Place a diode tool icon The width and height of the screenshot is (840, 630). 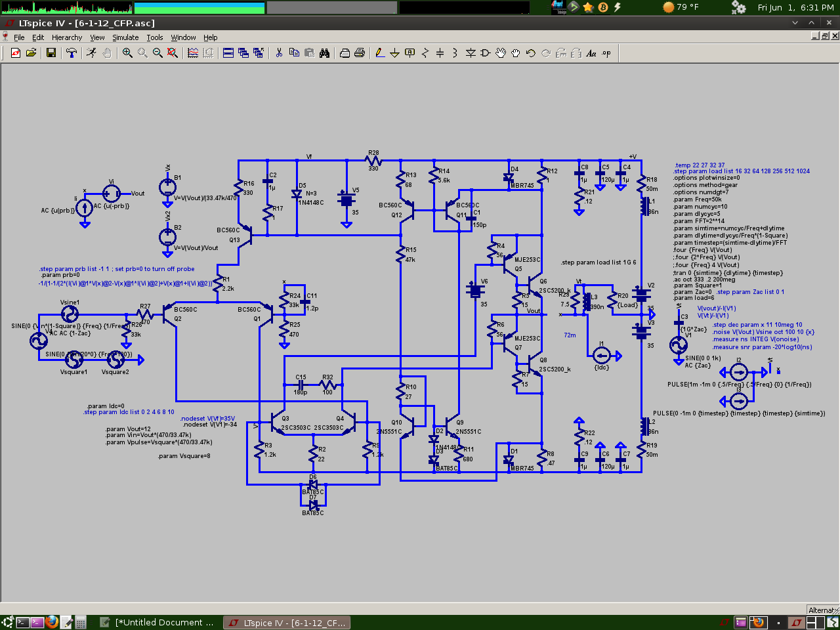click(x=471, y=52)
